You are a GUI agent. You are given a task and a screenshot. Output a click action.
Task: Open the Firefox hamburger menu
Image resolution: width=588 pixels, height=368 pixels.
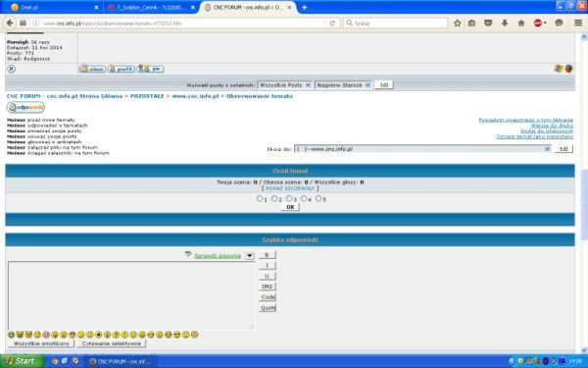[578, 23]
